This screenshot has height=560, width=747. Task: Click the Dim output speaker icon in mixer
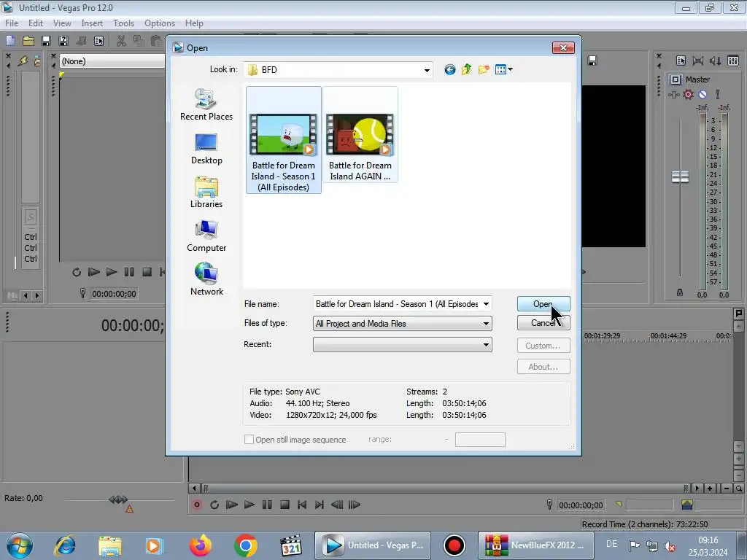(715, 61)
